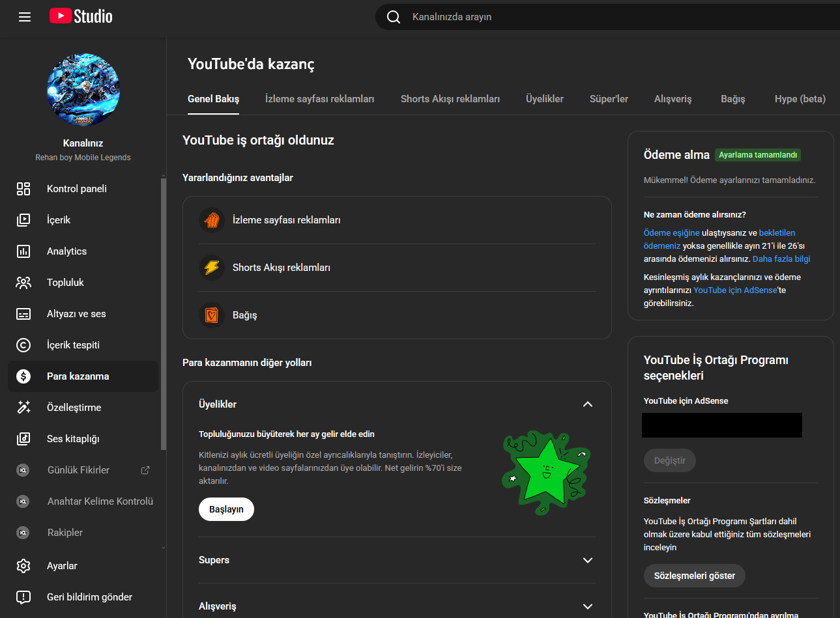Image resolution: width=840 pixels, height=618 pixels.
Task: Open the Ayarlar gear icon
Action: (x=23, y=566)
